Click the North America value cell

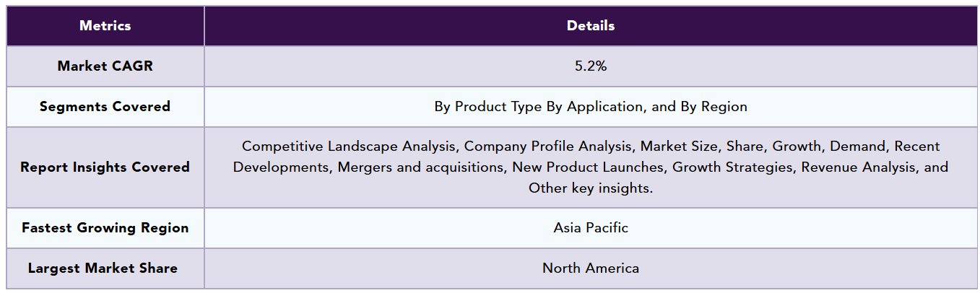pos(591,268)
